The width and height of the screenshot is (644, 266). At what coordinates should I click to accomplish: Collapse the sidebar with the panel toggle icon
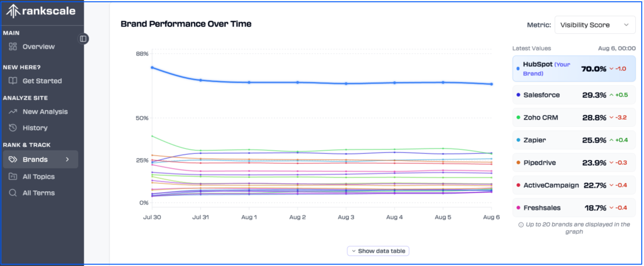pos(83,39)
